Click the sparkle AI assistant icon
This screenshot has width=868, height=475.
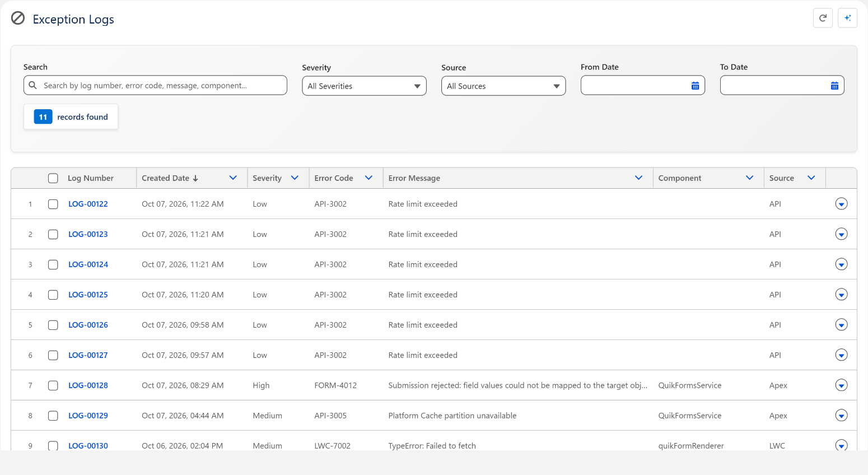tap(847, 18)
